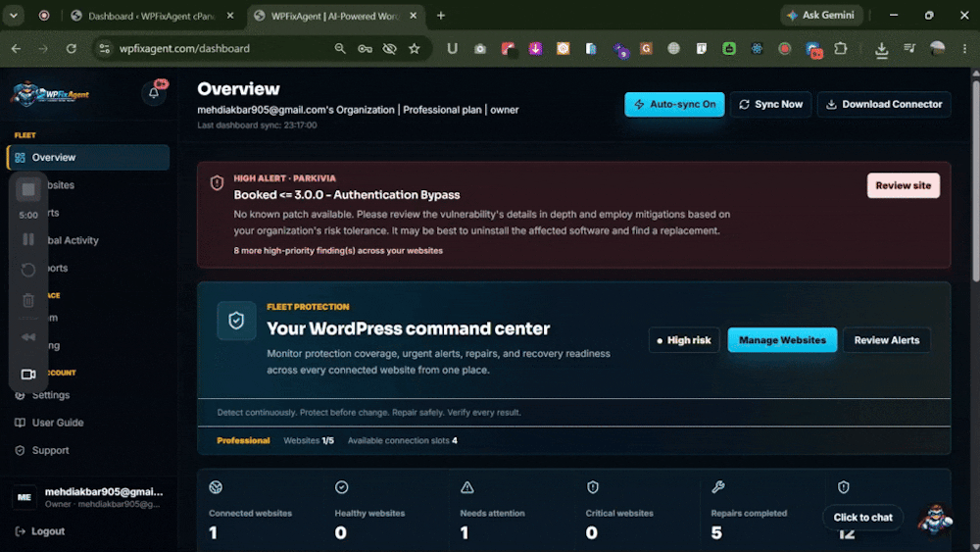Image resolution: width=980 pixels, height=552 pixels.
Task: Open the browser downloads
Action: pos(881,49)
